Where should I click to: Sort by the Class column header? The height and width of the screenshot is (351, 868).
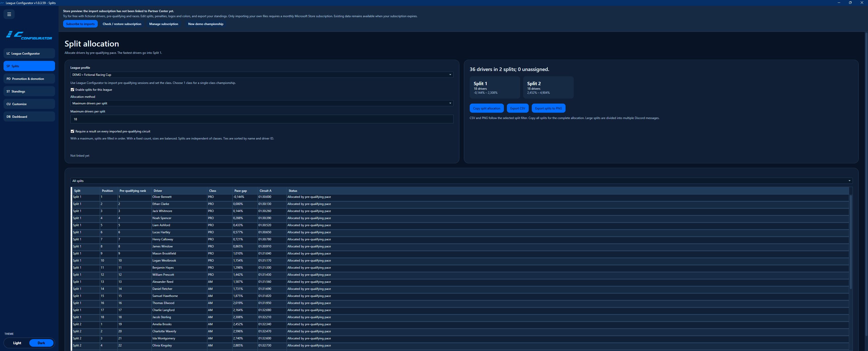220,191
